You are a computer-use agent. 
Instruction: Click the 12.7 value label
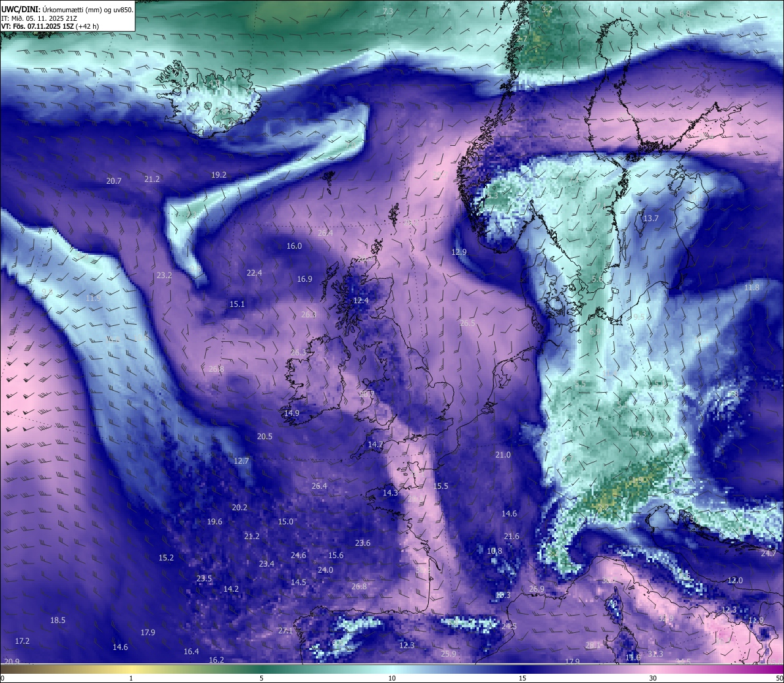coord(241,461)
